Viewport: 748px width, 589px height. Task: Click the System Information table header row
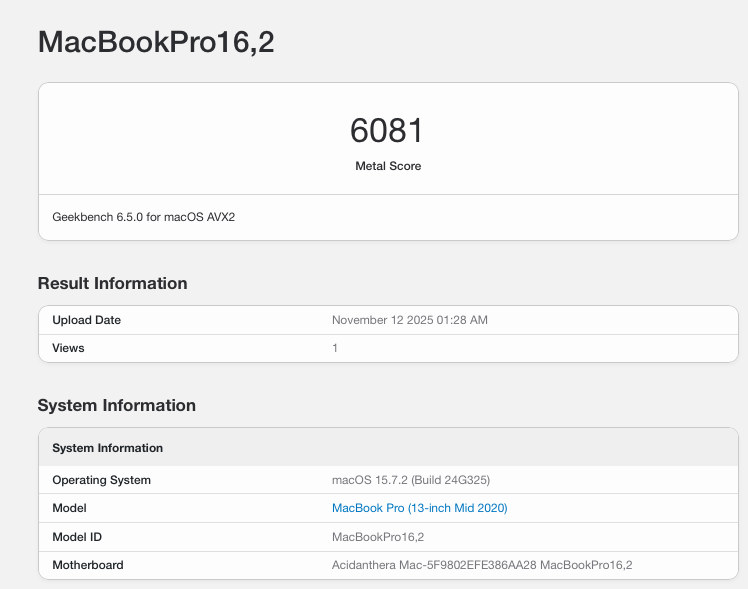pos(388,447)
